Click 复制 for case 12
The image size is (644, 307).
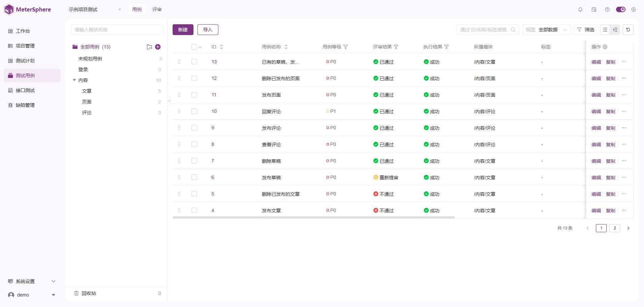coord(611,78)
